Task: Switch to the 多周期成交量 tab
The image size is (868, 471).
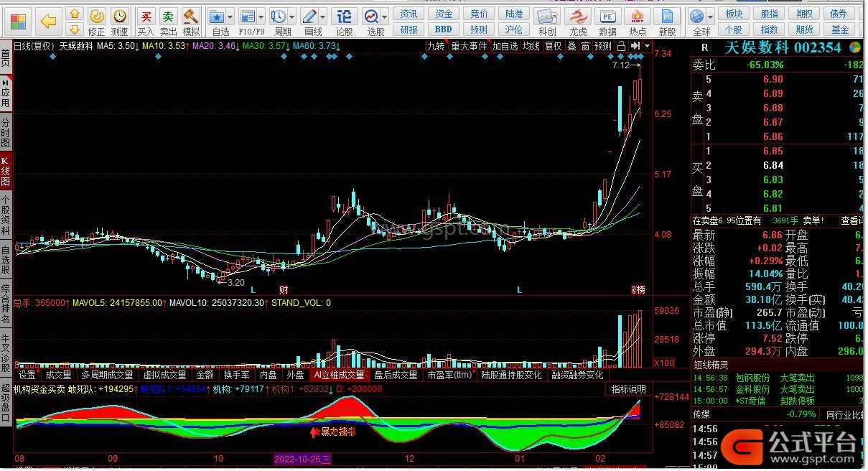Action: coord(107,375)
